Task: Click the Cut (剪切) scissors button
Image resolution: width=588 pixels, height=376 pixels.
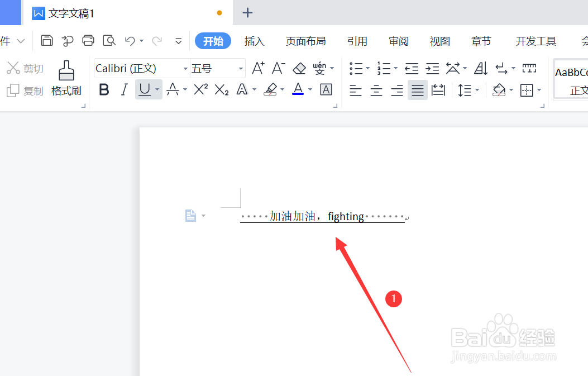Action: 25,68
